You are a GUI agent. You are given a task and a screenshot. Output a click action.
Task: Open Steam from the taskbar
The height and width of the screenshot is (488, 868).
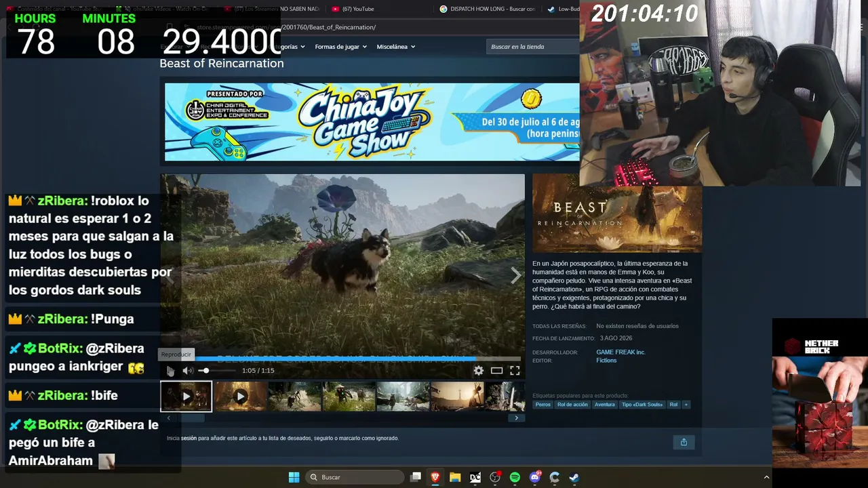(x=574, y=477)
